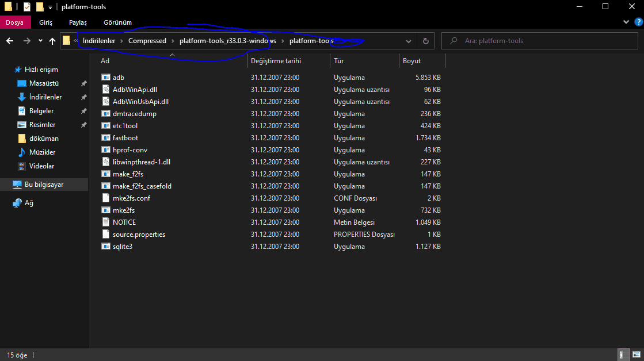Open the Görünüm ribbon tab
The width and height of the screenshot is (644, 361).
pos(117,22)
